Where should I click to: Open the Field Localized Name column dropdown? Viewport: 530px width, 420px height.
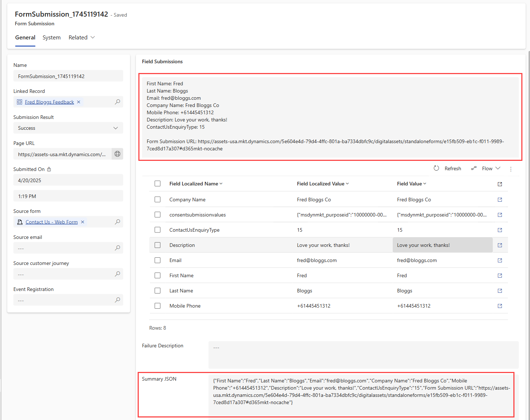click(x=221, y=183)
